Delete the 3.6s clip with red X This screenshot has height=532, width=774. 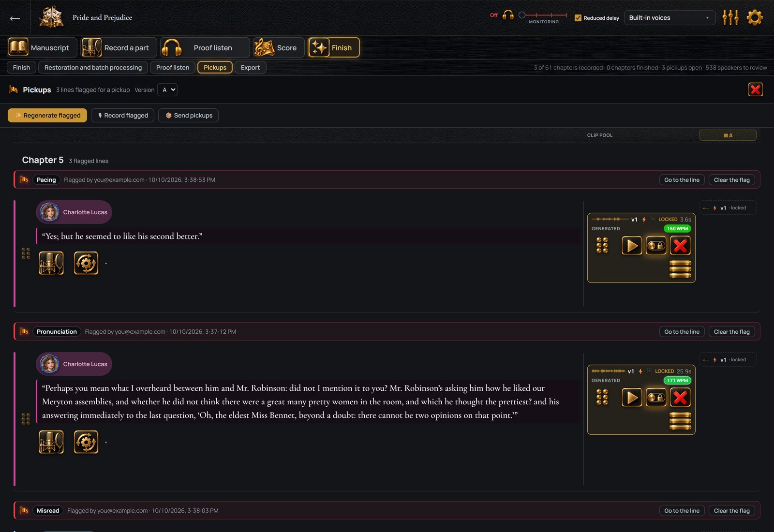coord(680,246)
